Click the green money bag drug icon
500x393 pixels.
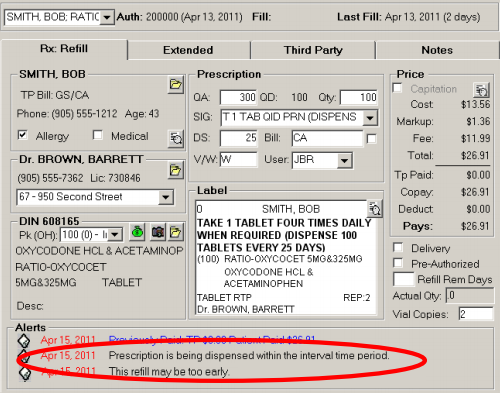(137, 232)
